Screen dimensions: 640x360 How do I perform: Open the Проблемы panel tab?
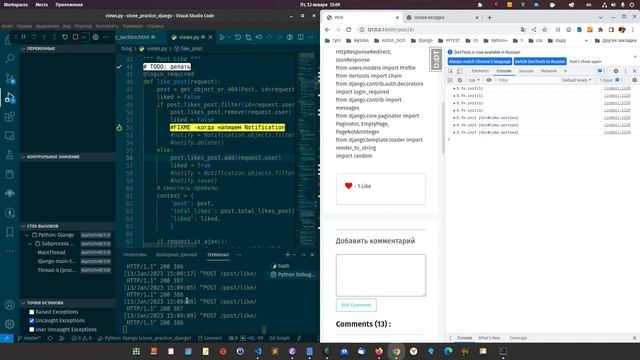click(134, 255)
